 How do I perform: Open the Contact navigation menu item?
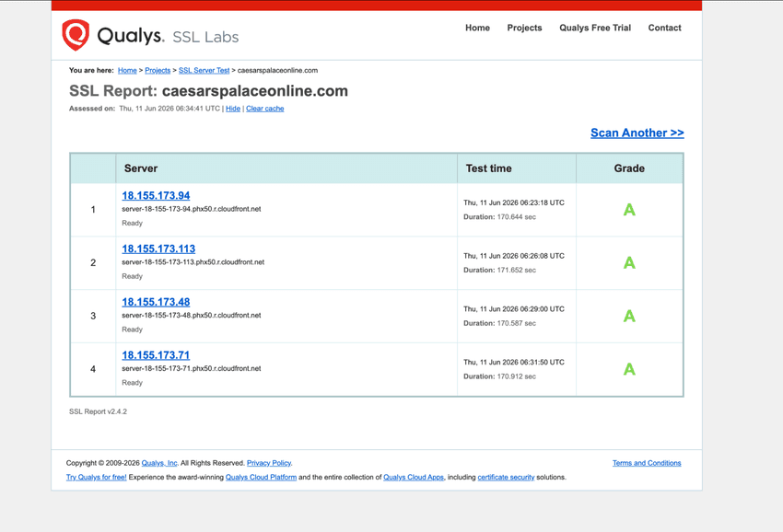pos(664,28)
